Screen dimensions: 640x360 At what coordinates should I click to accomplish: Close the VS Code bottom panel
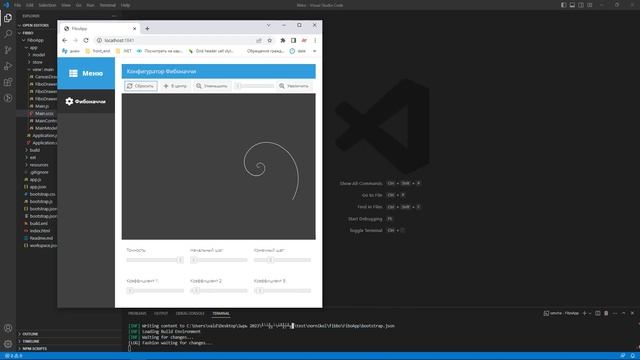click(x=632, y=313)
